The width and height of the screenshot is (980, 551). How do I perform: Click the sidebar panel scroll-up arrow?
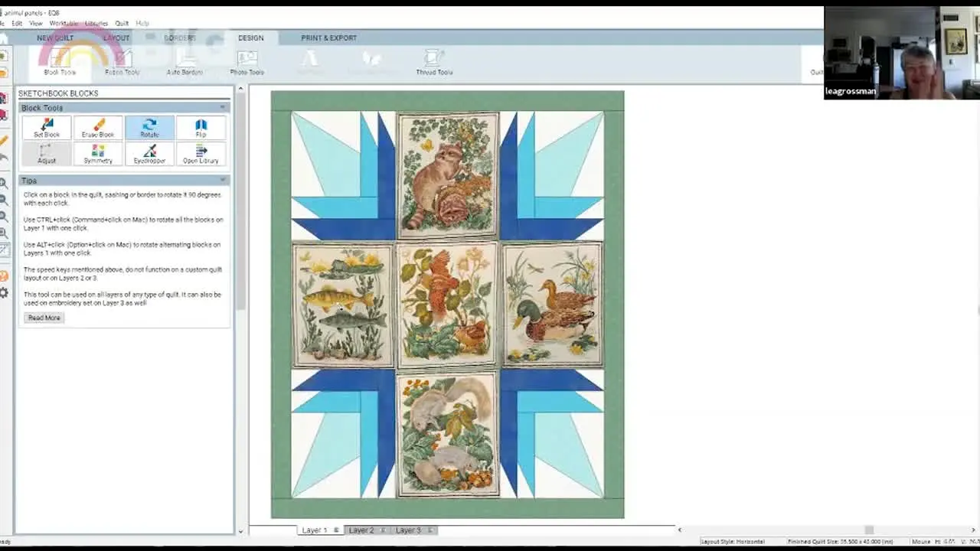[x=240, y=89]
